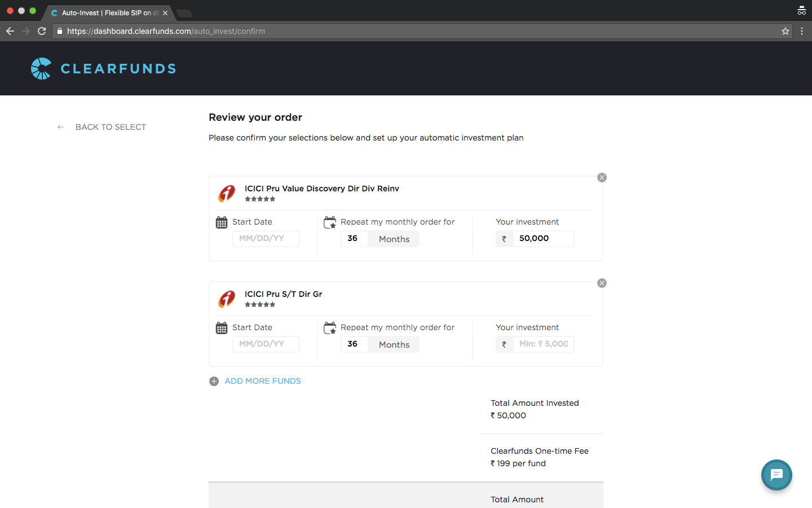This screenshot has height=508, width=812.
Task: Click rupee symbol in S/T Dir Gr investment field
Action: [504, 344]
